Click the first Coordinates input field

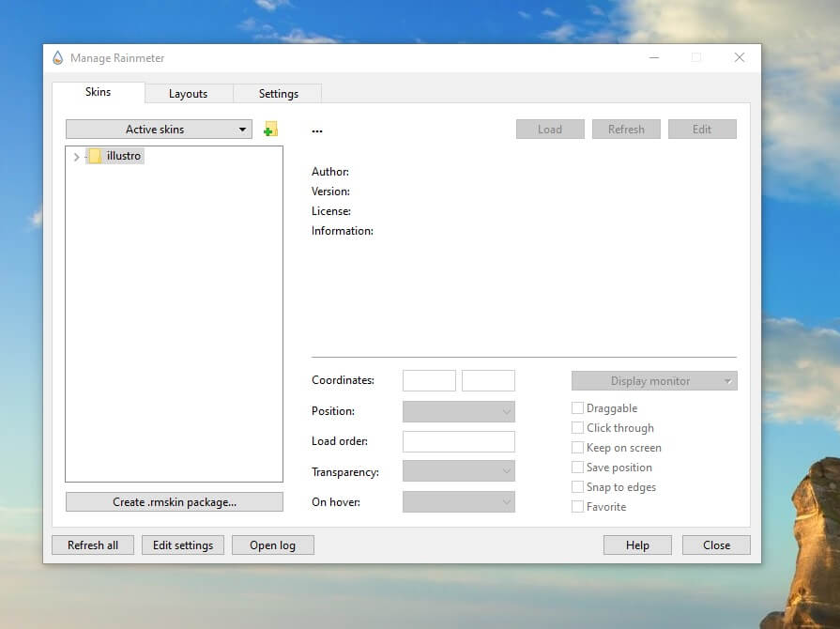[x=429, y=380]
